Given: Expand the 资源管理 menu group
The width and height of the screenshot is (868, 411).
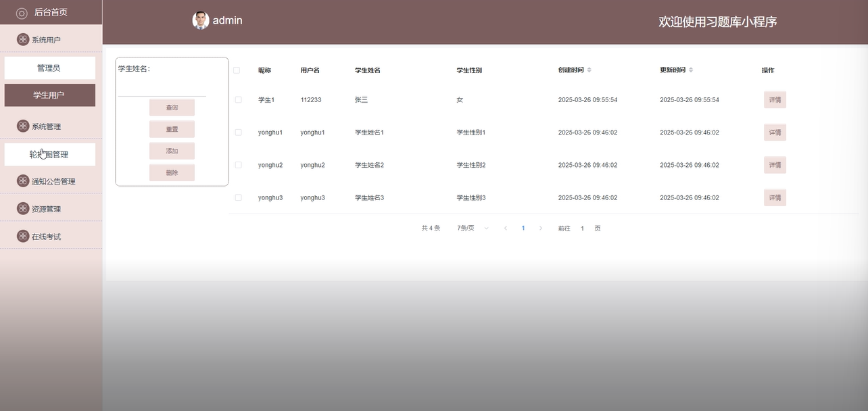Looking at the screenshot, I should (51, 208).
